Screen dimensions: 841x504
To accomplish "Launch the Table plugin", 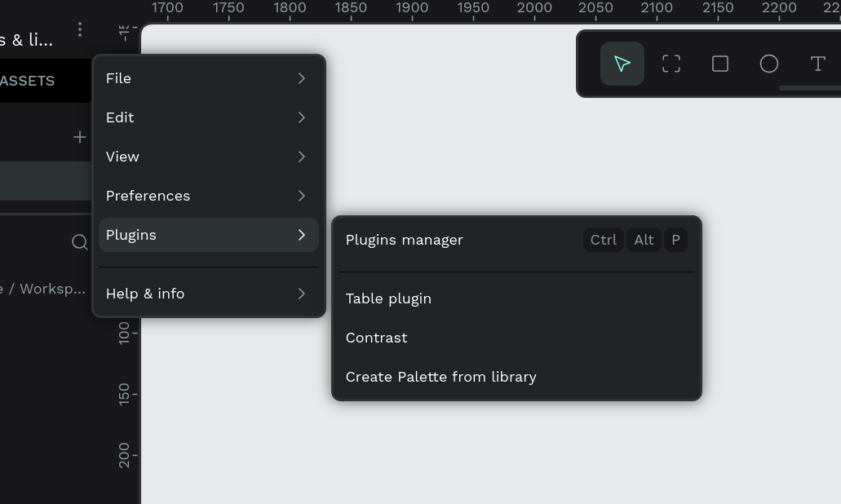I will point(388,298).
